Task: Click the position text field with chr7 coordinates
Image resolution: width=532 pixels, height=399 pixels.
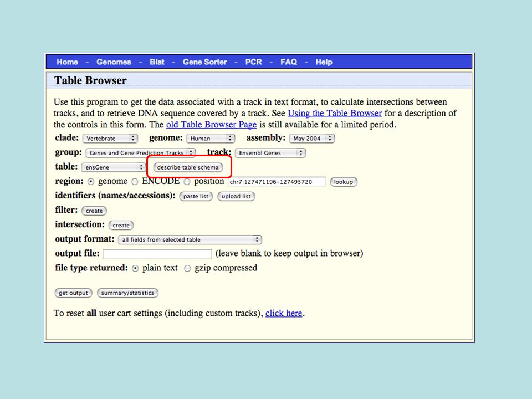Action: tap(277, 182)
